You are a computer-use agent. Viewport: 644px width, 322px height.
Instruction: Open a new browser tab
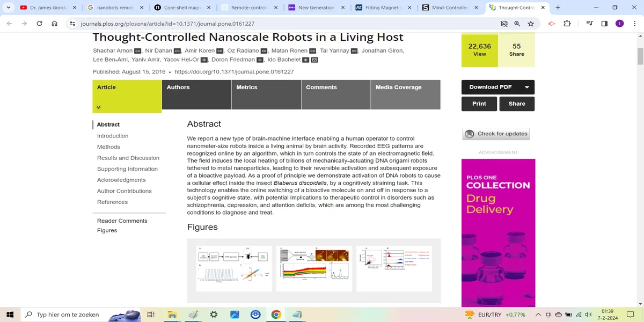click(x=558, y=8)
